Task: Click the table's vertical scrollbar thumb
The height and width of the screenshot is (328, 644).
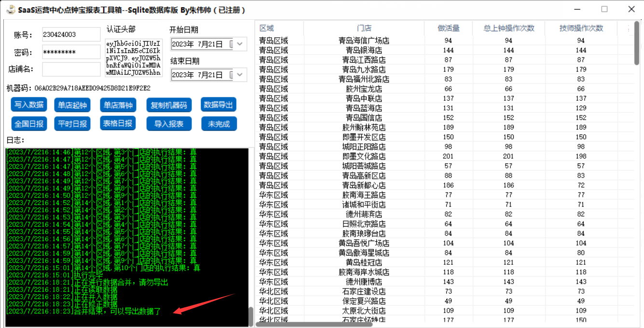Action: tap(637, 43)
